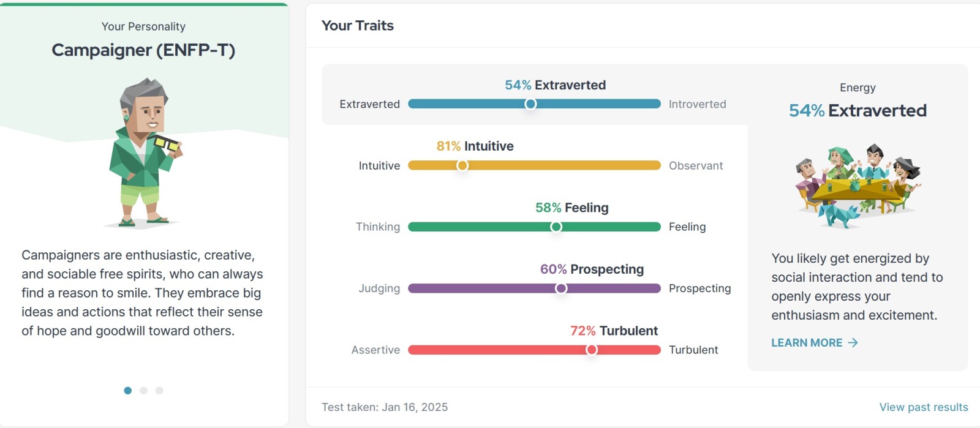Image resolution: width=980 pixels, height=428 pixels.
Task: Click the Energy group illustration
Action: 858,186
